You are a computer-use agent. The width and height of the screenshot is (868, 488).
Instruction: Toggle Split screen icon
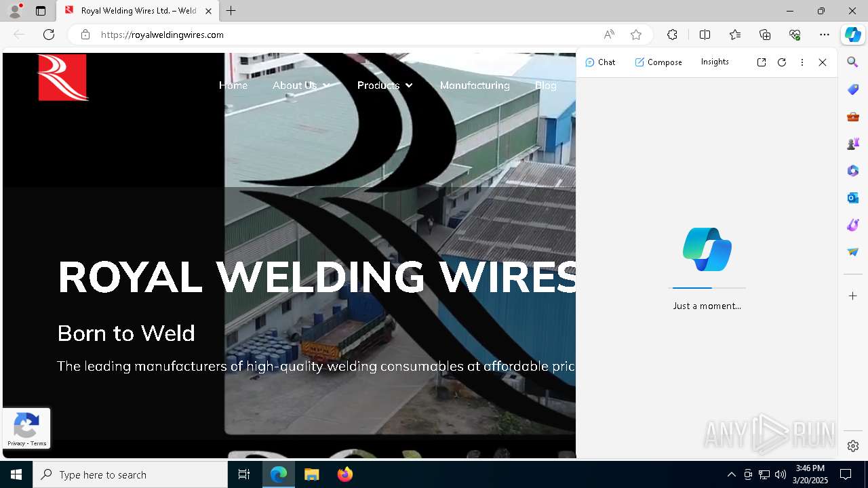pos(705,35)
